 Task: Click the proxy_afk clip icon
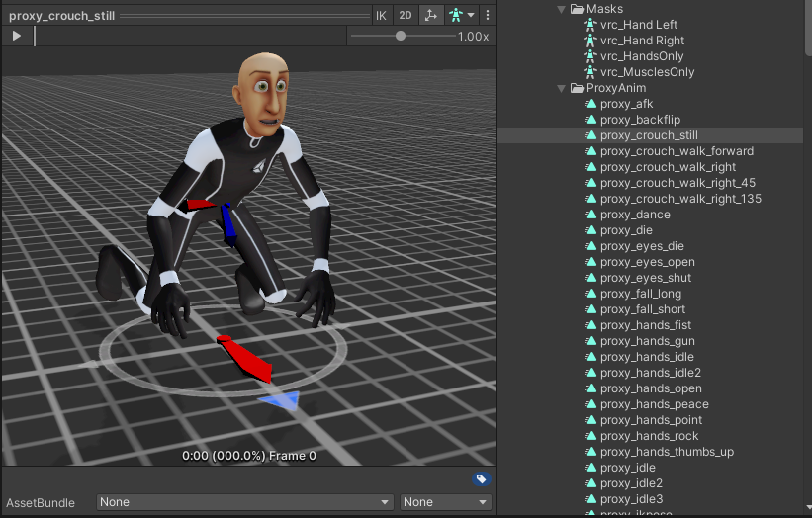[590, 104]
